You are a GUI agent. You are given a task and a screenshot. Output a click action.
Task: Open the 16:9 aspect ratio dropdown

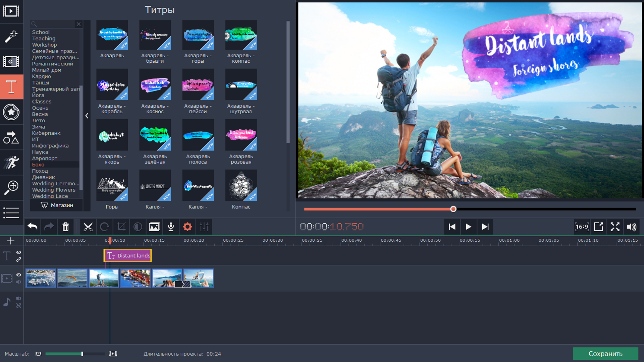(x=582, y=227)
